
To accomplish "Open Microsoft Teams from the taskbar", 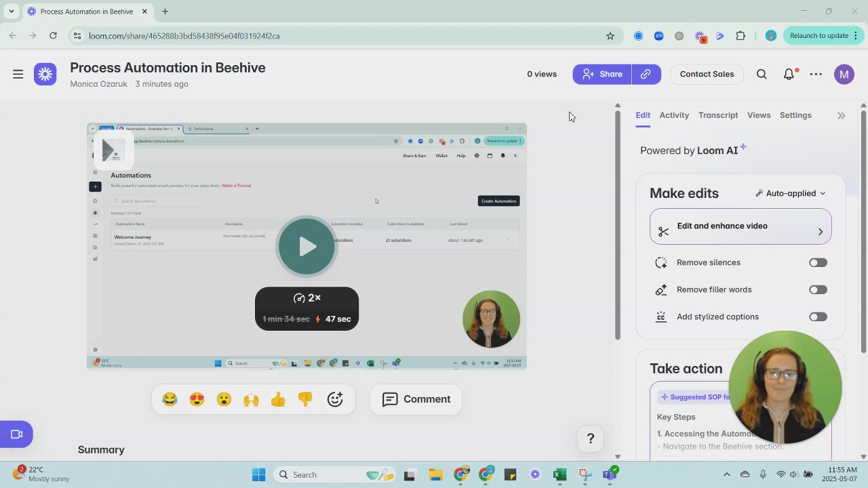I will point(610,474).
